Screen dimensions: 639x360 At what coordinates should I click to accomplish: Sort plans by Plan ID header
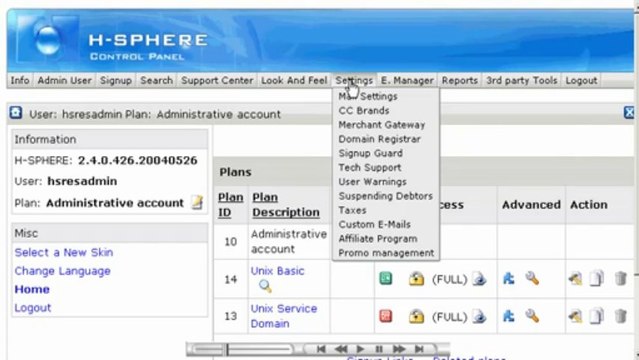click(230, 205)
